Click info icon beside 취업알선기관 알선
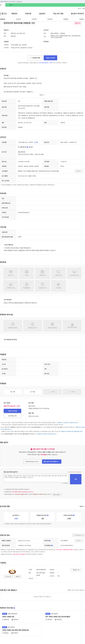This screenshot has height=644, width=85. (x=48, y=515)
